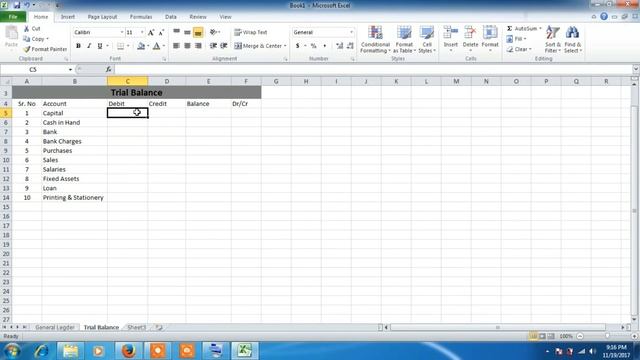Expand the Merge & Center dropdown arrow
Screen dimensions: 640x360
pyautogui.click(x=285, y=46)
